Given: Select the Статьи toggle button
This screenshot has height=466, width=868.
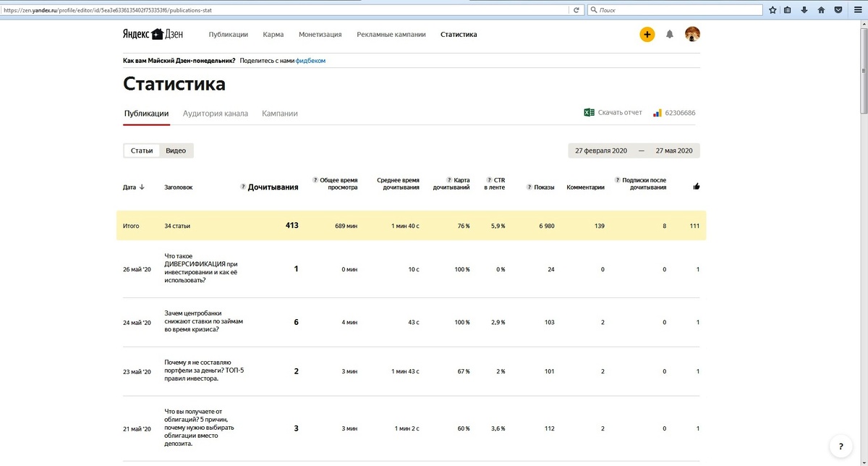Looking at the screenshot, I should click(x=142, y=151).
